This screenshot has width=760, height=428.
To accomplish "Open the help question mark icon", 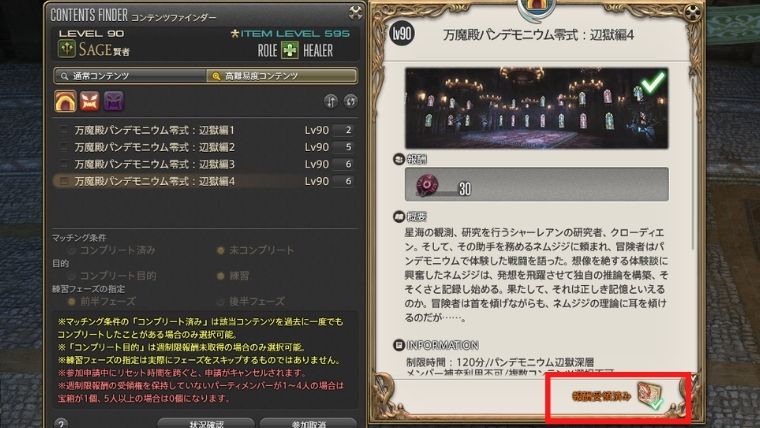I will 61,425.
